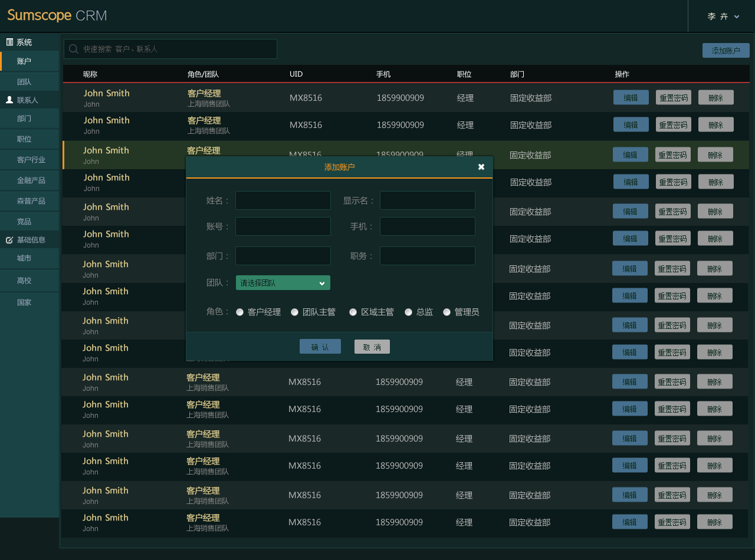Image resolution: width=755 pixels, height=560 pixels.
Task: Click the 系统 section list icon
Action: tap(9, 42)
